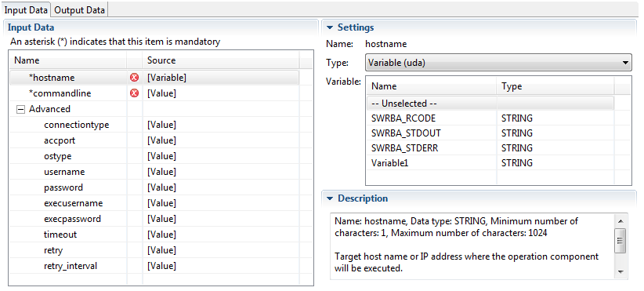Switch to the Output Data tab
The image size is (644, 291).
[79, 9]
